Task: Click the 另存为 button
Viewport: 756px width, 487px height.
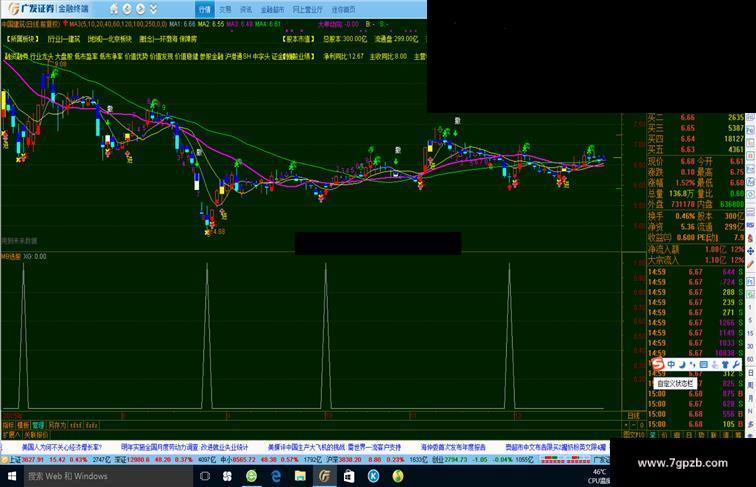Action: tap(57, 425)
